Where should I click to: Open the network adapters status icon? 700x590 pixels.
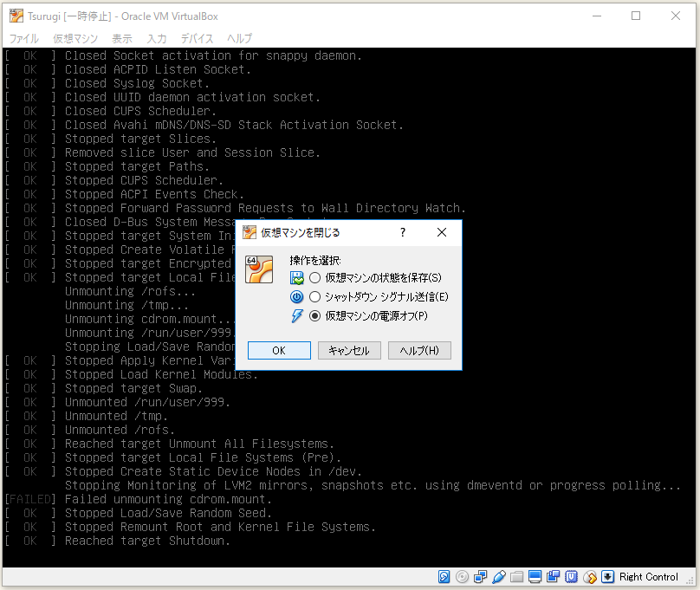[480, 577]
